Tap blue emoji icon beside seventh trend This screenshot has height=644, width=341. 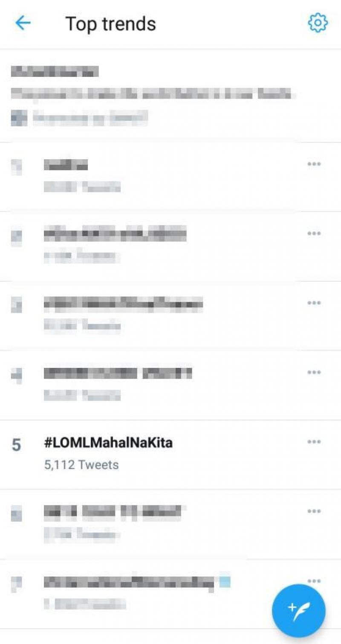pos(225,581)
